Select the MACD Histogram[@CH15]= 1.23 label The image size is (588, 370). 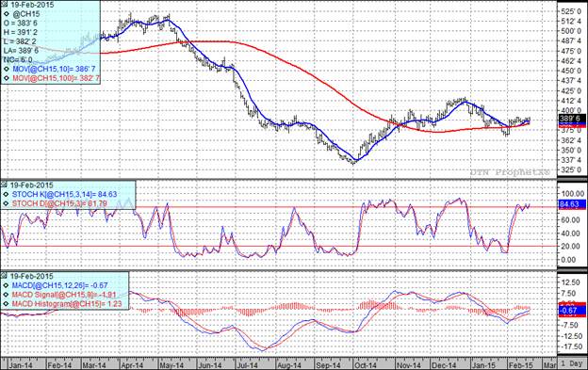click(x=67, y=304)
